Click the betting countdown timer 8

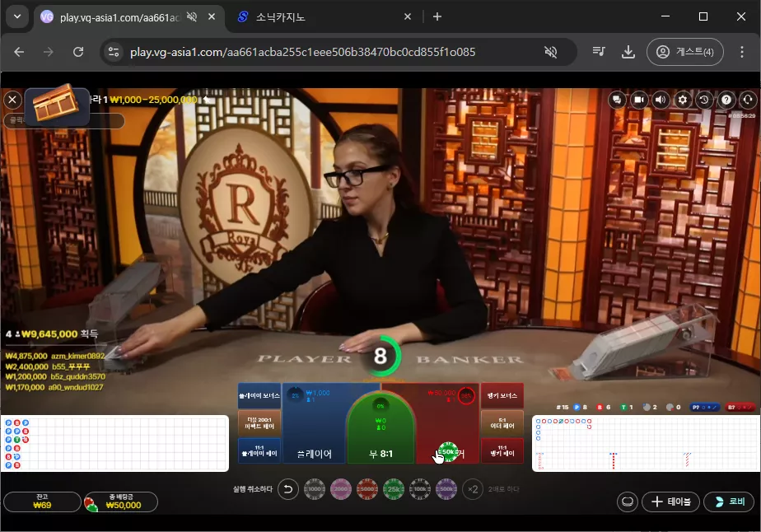coord(380,356)
